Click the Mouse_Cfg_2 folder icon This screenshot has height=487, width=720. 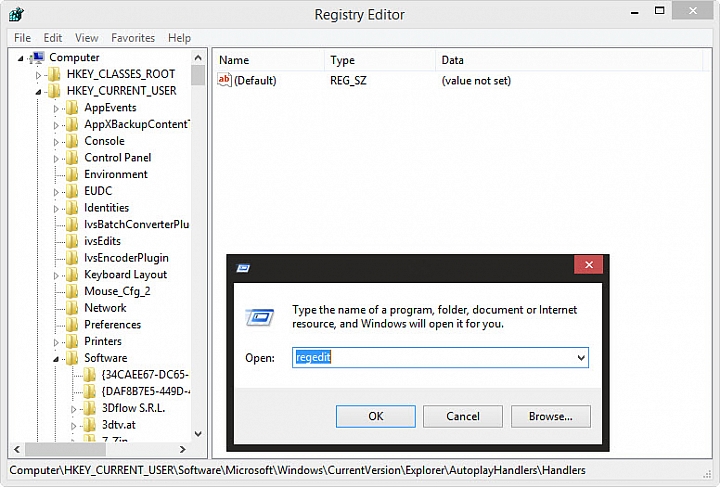pyautogui.click(x=72, y=291)
